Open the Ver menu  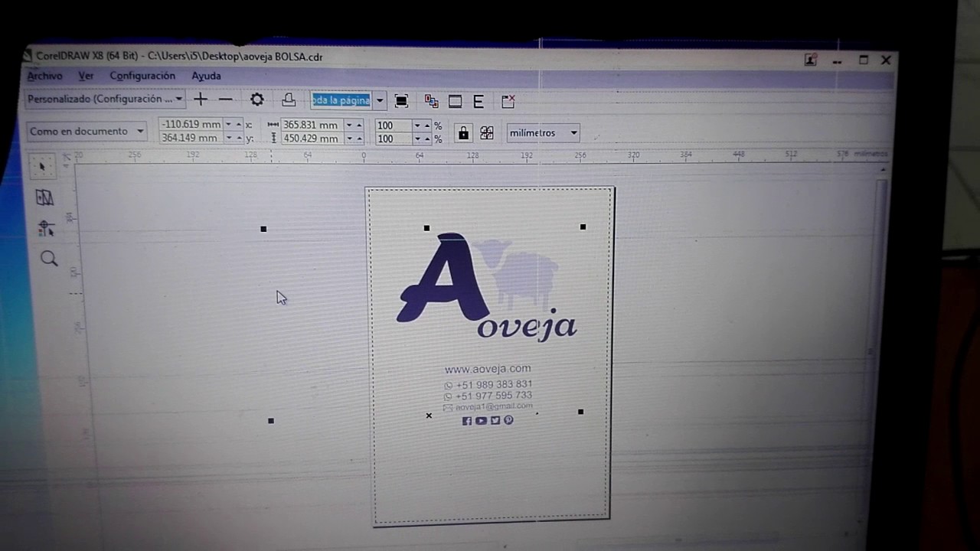point(86,76)
